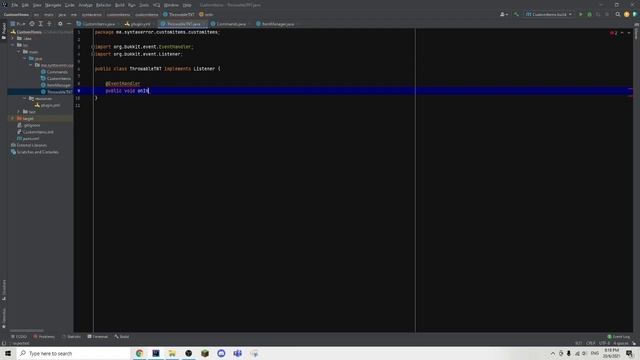Open the Edit menu
The width and height of the screenshot is (640, 360).
[25, 5]
